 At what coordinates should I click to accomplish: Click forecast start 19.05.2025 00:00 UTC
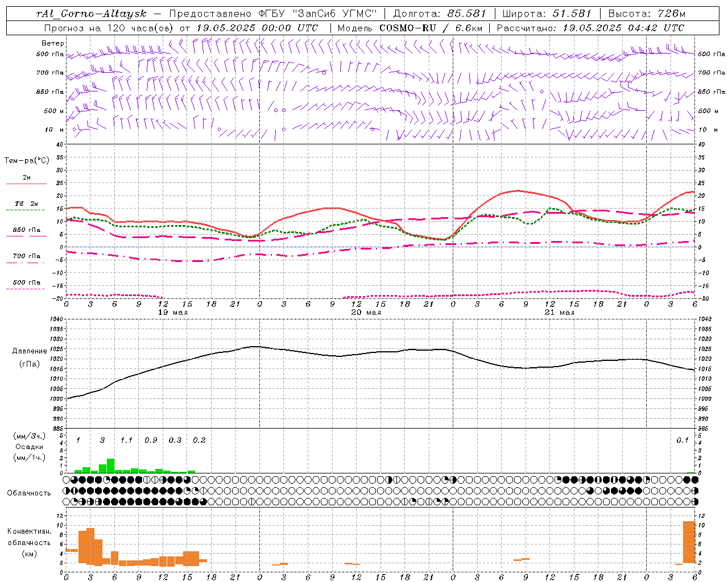257,28
